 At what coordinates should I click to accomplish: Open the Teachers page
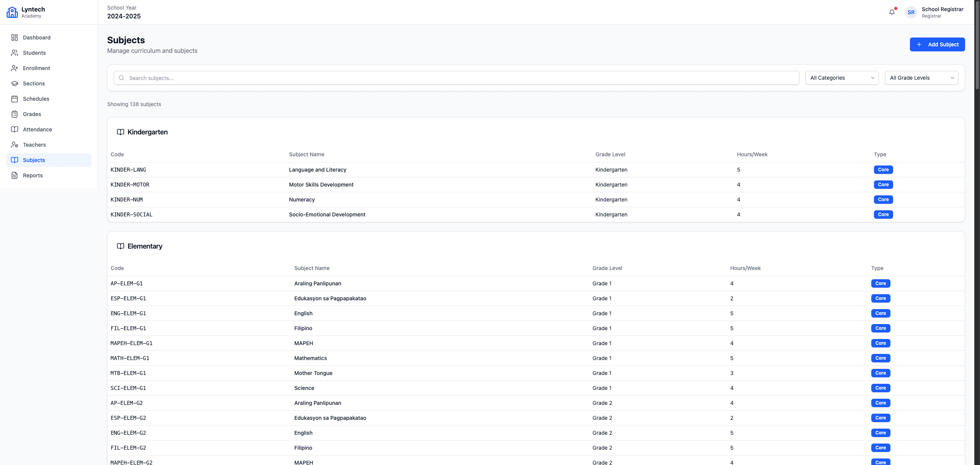(49, 145)
